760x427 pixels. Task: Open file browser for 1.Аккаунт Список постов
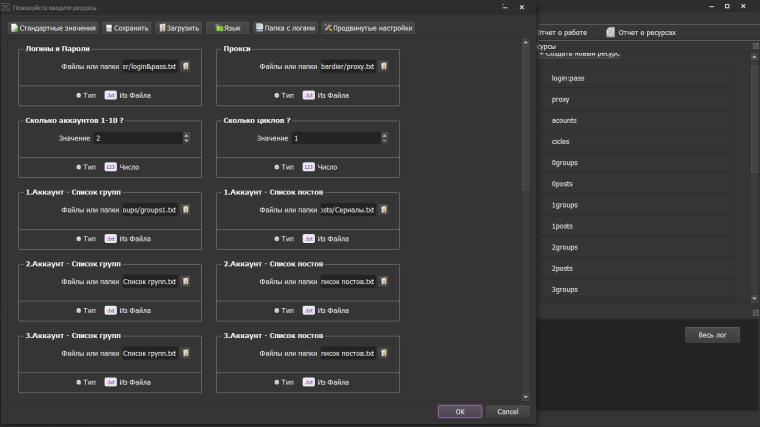pyautogui.click(x=385, y=210)
